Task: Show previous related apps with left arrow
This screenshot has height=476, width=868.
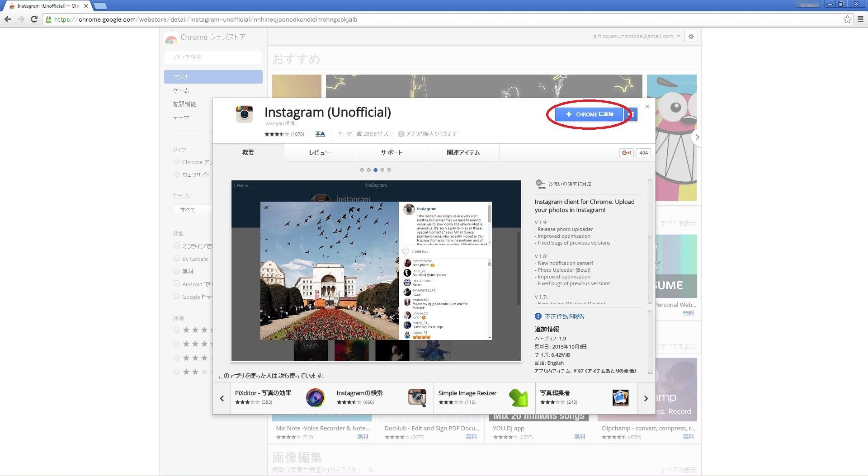Action: point(222,398)
